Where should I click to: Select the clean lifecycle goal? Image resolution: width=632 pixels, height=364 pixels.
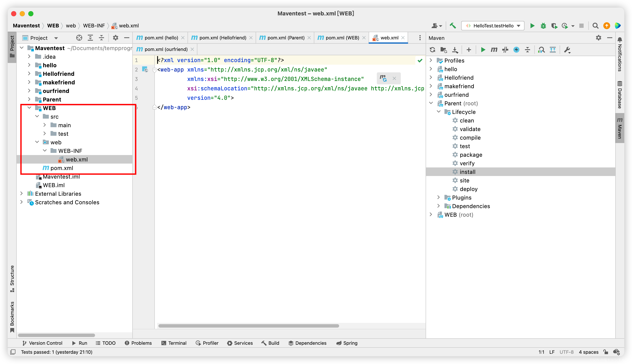click(x=467, y=121)
